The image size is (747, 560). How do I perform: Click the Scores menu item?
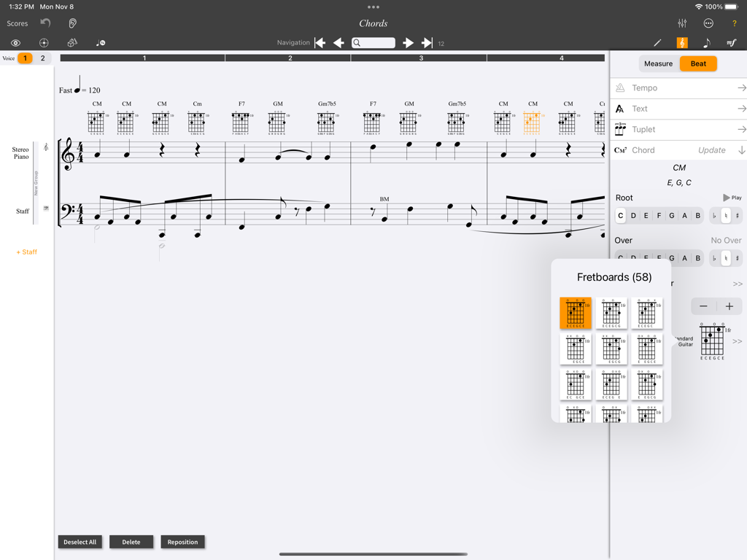point(17,23)
